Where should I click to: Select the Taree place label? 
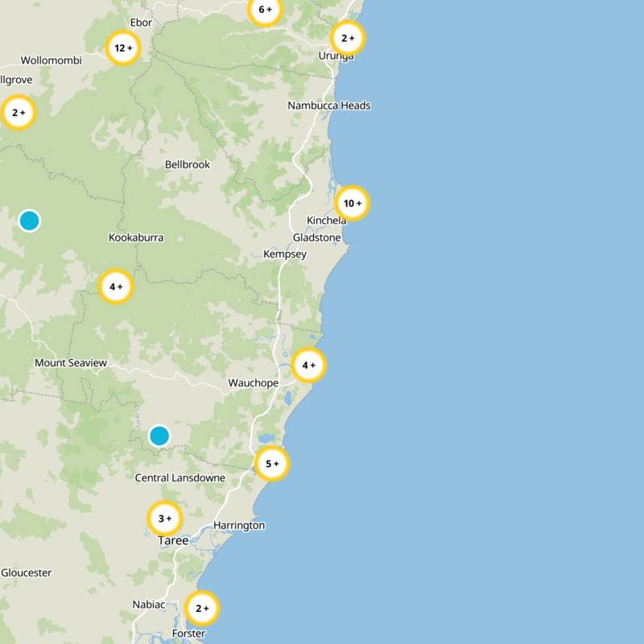point(173,541)
